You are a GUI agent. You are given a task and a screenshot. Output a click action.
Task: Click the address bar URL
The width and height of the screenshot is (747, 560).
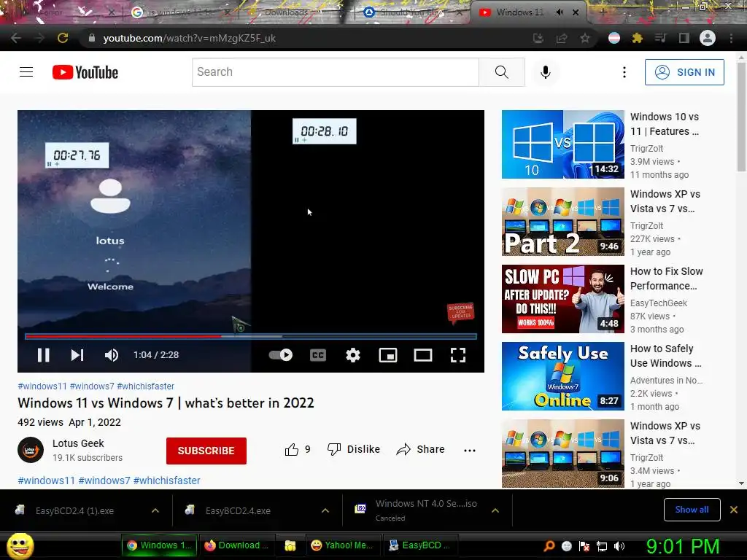pos(190,38)
